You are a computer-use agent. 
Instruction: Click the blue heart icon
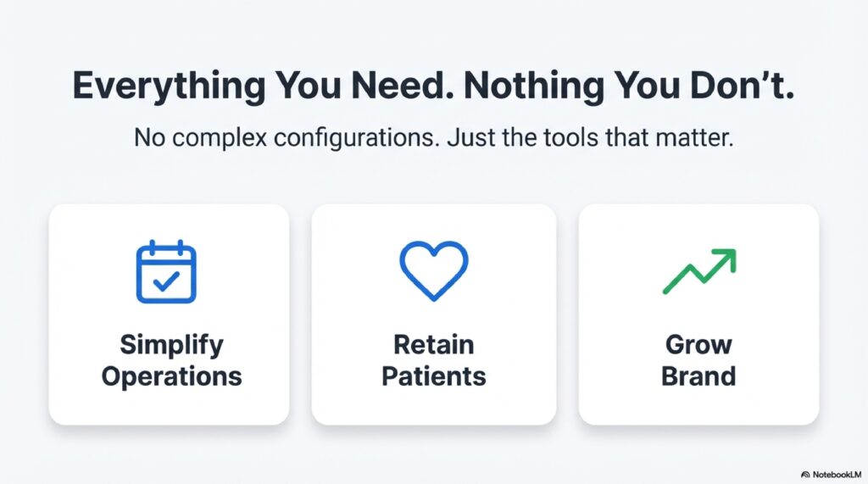[x=433, y=270]
